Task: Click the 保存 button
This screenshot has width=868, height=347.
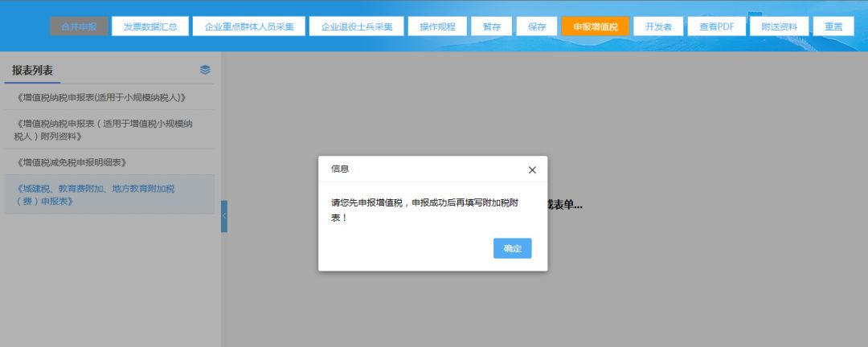Action: click(536, 27)
